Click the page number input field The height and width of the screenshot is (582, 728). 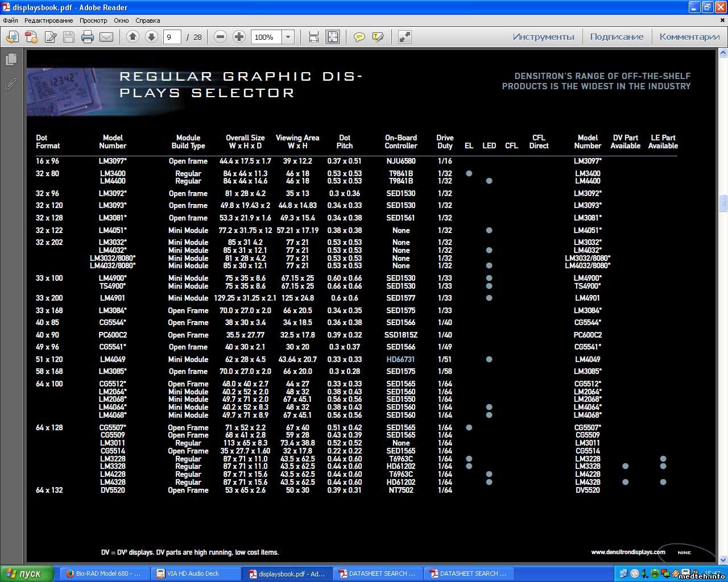pos(172,37)
